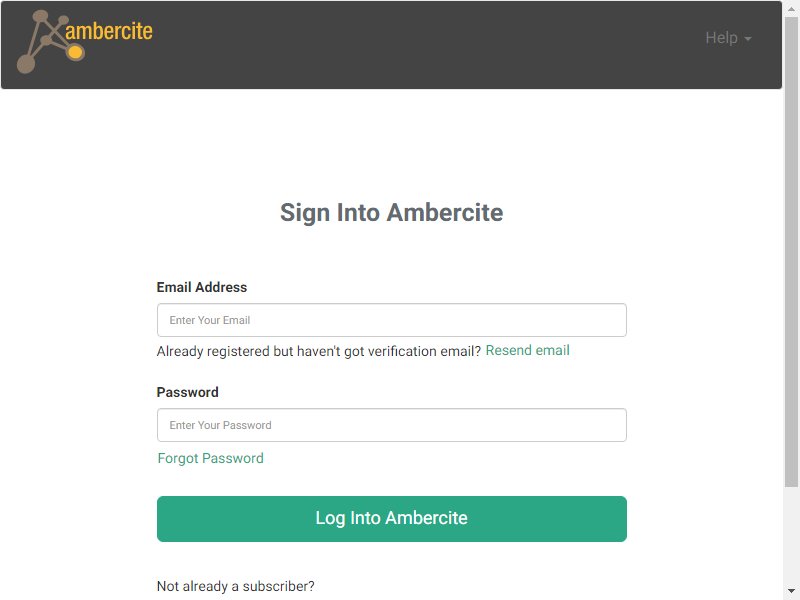Click empty area of dark header bar
This screenshot has height=600, width=800.
click(x=408, y=45)
